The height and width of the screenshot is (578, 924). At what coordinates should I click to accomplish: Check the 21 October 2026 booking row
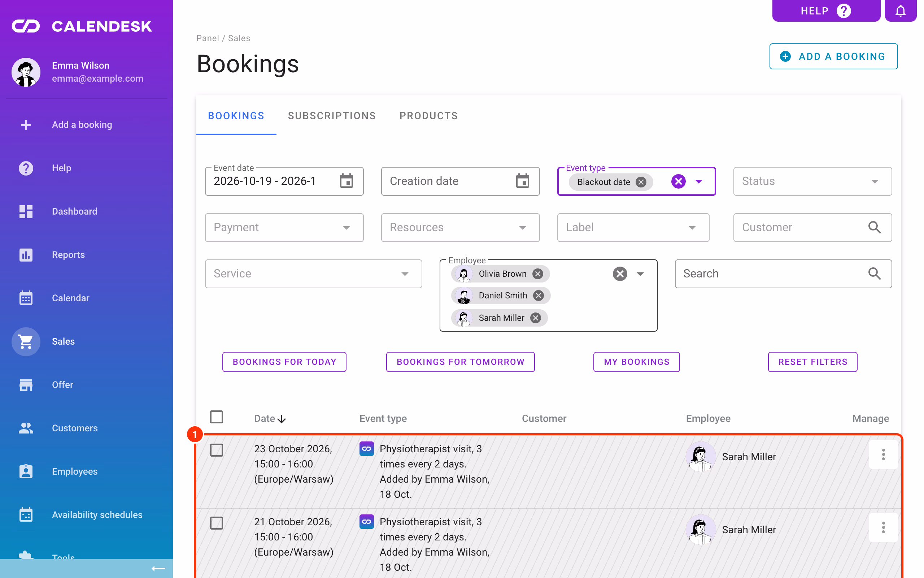coord(217,523)
